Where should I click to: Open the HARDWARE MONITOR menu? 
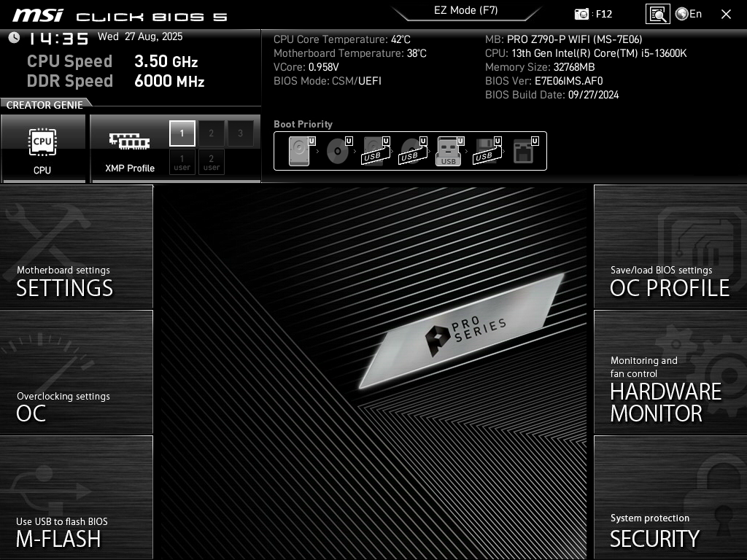tap(670, 373)
